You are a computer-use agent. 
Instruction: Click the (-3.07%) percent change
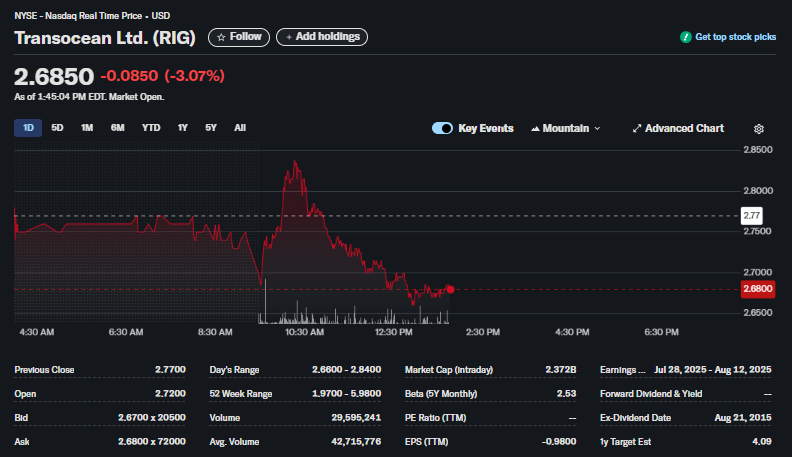click(194, 76)
